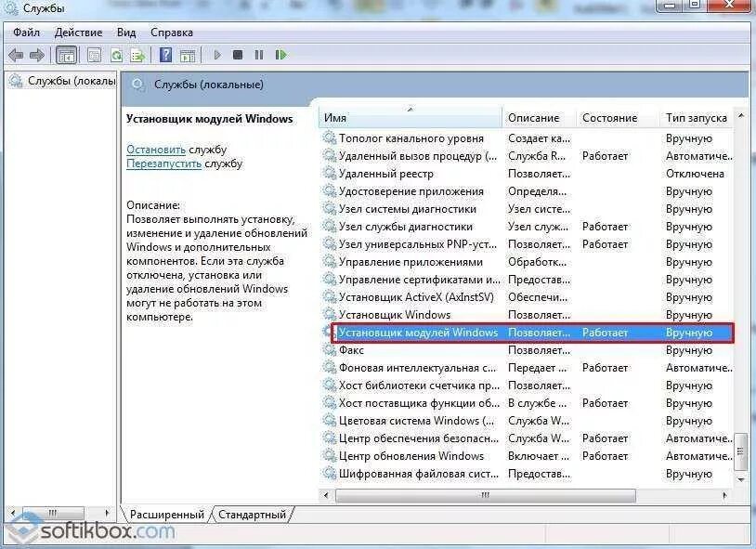Click the gear icon next to Факс
Viewport: 756px width, 549px height.
[330, 350]
